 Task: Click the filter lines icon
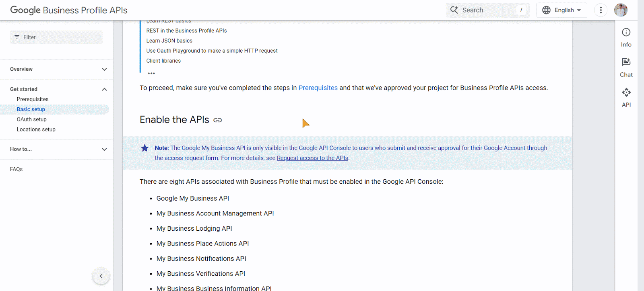pyautogui.click(x=17, y=37)
